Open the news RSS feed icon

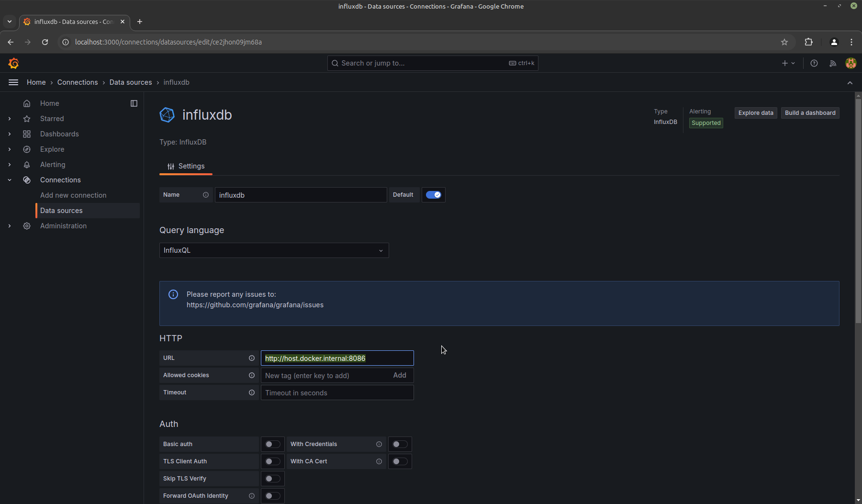coord(833,63)
